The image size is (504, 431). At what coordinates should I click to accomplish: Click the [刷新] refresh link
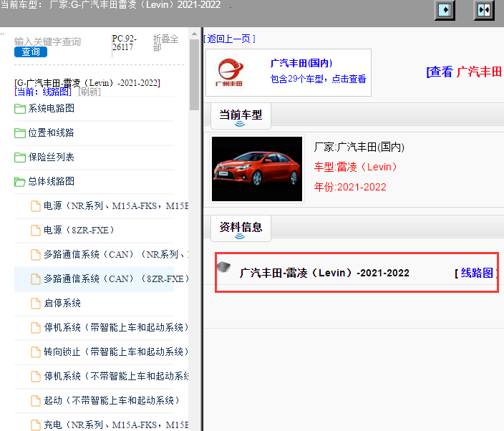point(89,92)
